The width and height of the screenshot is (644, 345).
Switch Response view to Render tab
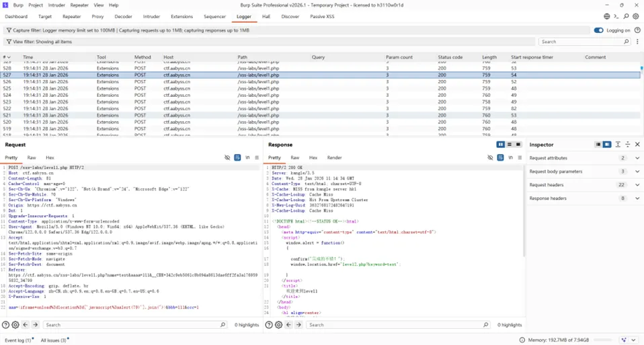[334, 158]
